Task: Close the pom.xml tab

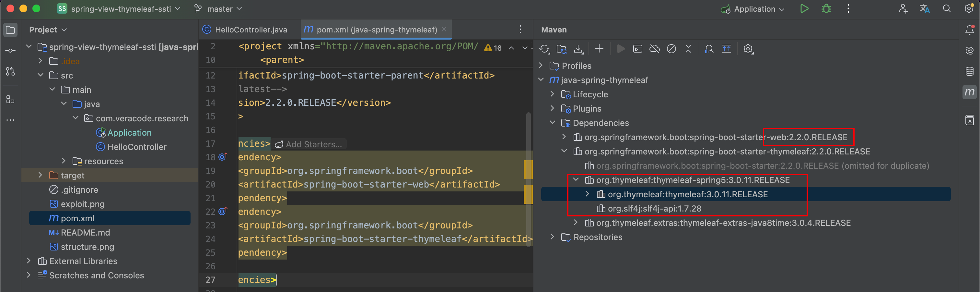Action: tap(444, 29)
